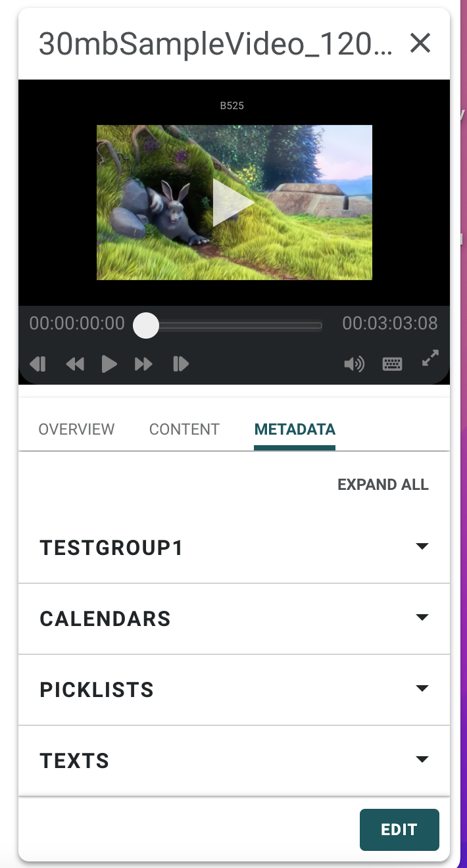Click the small play icon in control bar
Screen dimensions: 467x868
pyautogui.click(x=109, y=364)
